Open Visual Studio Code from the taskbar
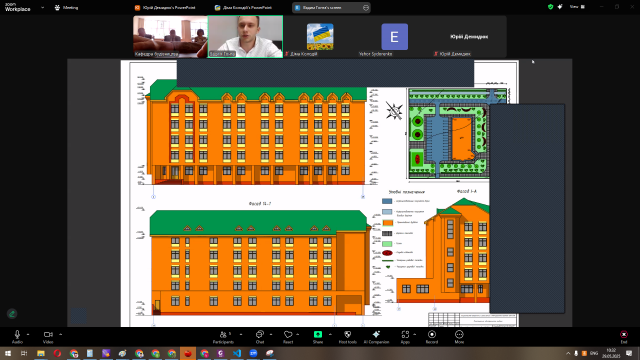Screen dimensions: 640x360 pyautogui.click(x=237, y=353)
